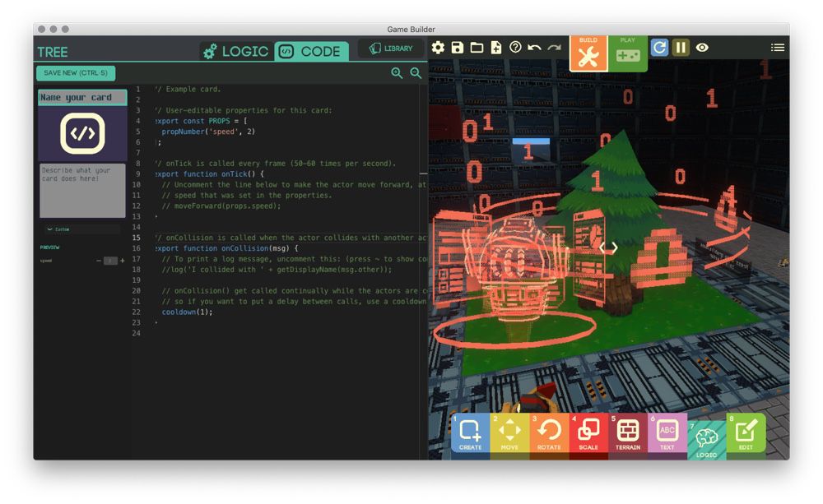Image resolution: width=823 pixels, height=504 pixels.
Task: Open the Code tab
Action: pos(311,52)
